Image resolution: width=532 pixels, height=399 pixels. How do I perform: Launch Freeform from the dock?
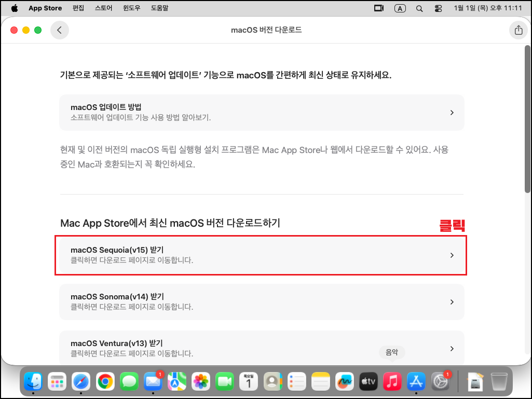345,381
